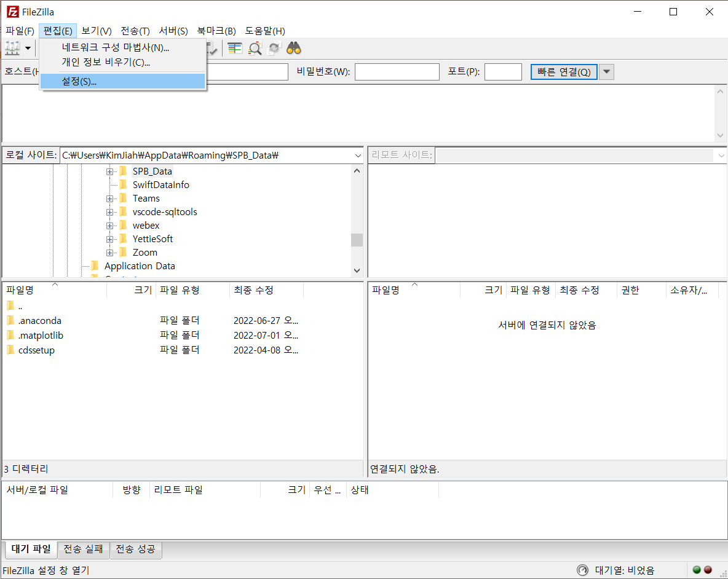The image size is (728, 579).
Task: Toggle synchronized browsing toolbar icon
Action: (x=274, y=48)
